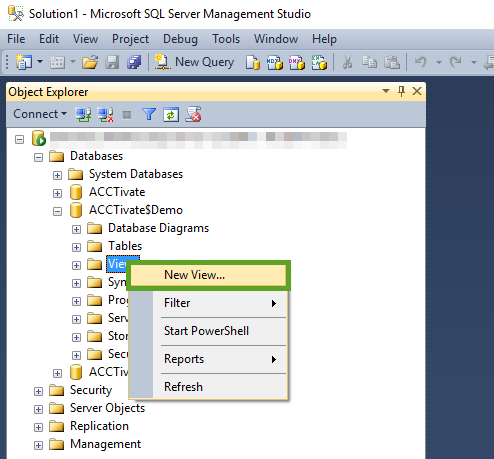Open Object Explorer window position dropdown
494x459 pixels.
[x=386, y=91]
